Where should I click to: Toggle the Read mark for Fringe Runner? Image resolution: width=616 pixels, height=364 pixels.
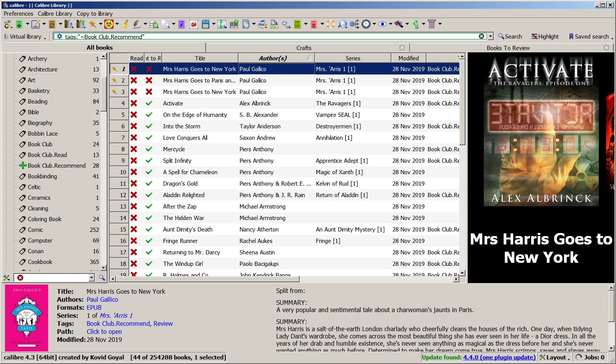coord(134,241)
